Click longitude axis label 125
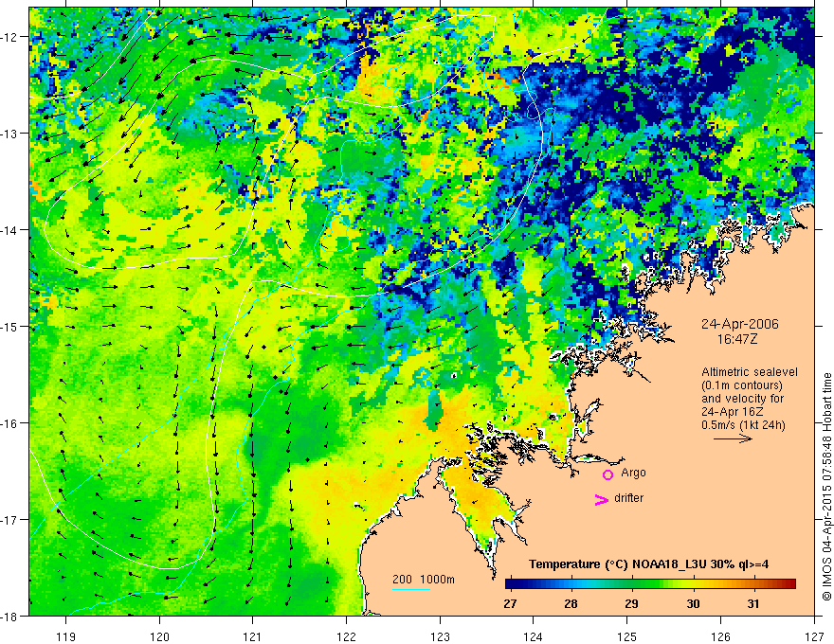Image resolution: width=834 pixels, height=644 pixels. (x=627, y=636)
